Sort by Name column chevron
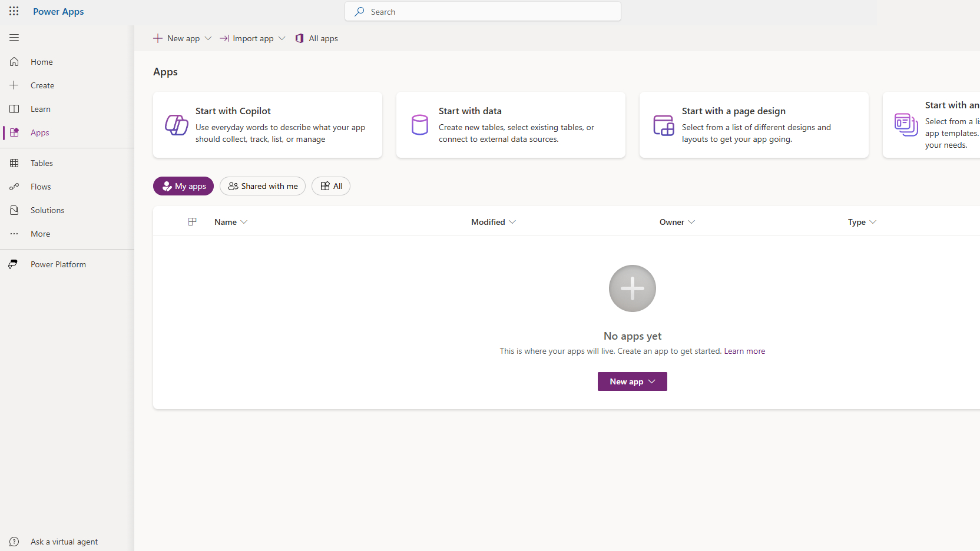980x551 pixels. pyautogui.click(x=244, y=222)
